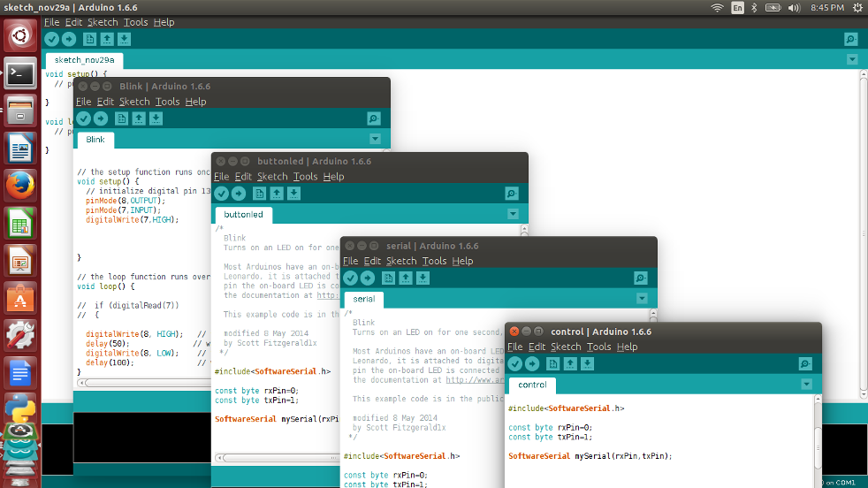Open File menu in control window
The height and width of the screenshot is (488, 868).
(x=514, y=347)
